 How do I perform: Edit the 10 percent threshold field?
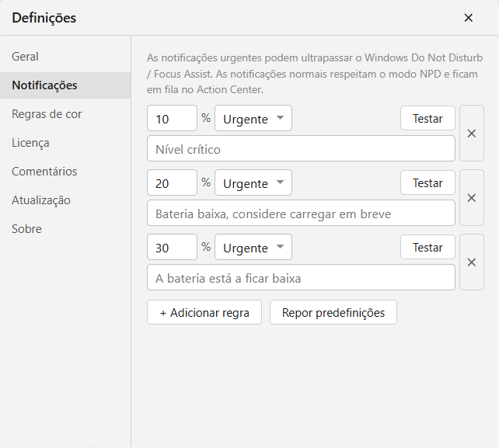pyautogui.click(x=172, y=118)
